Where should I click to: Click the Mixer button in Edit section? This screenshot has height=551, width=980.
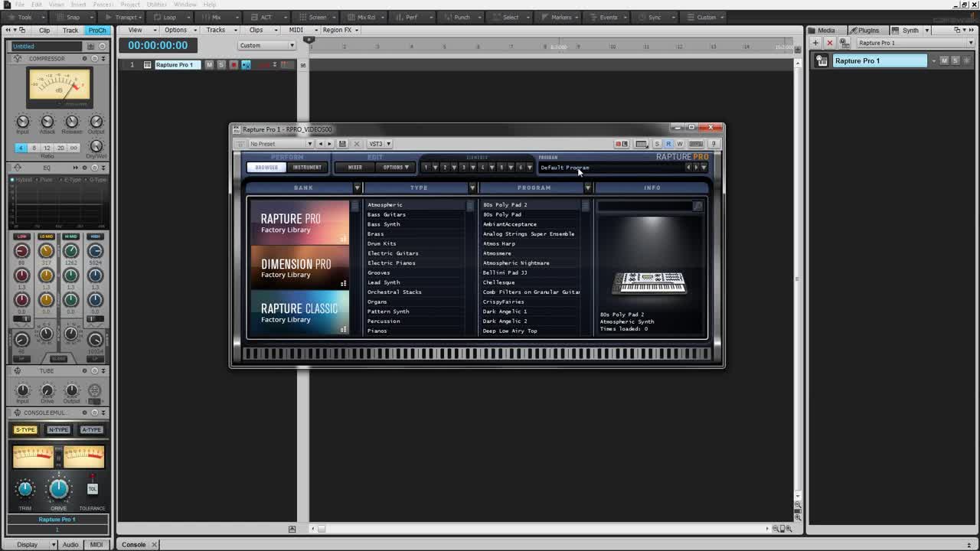point(355,168)
